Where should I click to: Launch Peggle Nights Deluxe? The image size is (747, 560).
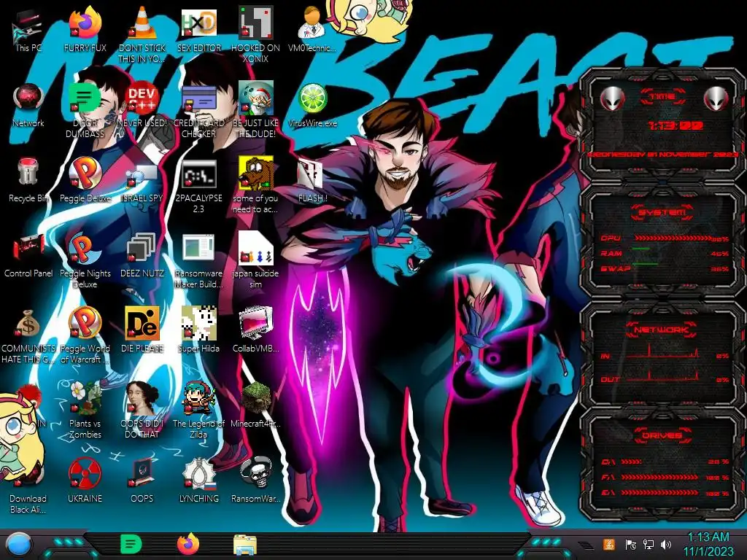(x=85, y=260)
